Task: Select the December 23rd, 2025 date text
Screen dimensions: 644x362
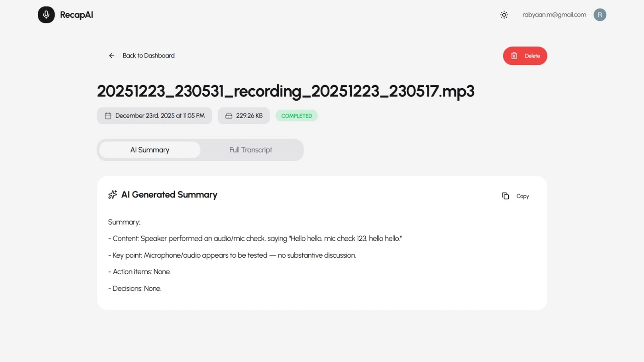Action: [x=160, y=116]
